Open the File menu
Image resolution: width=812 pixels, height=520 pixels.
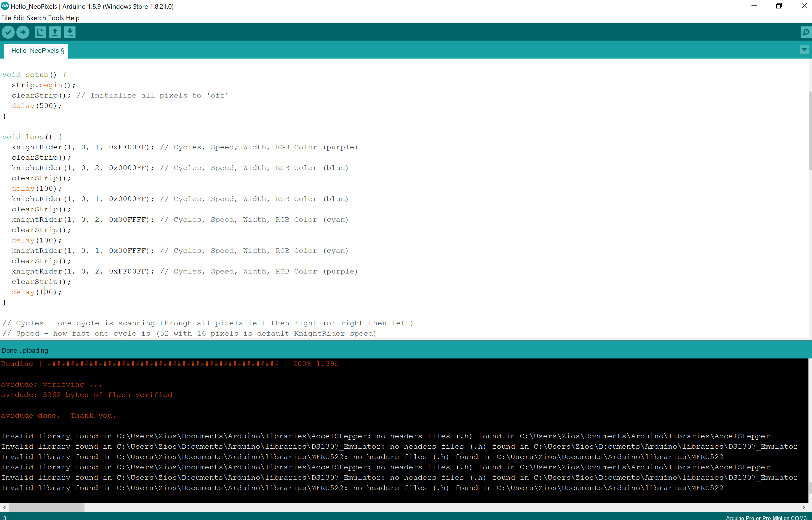pos(6,18)
